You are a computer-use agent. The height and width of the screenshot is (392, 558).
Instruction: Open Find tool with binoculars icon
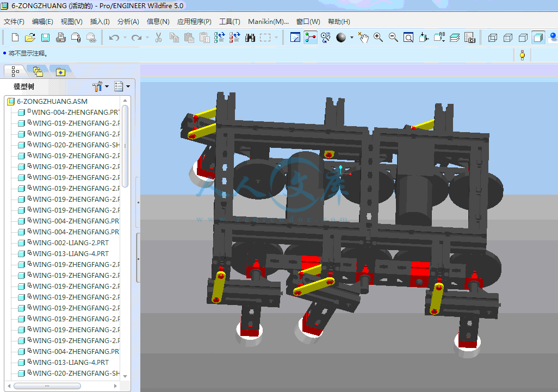250,38
